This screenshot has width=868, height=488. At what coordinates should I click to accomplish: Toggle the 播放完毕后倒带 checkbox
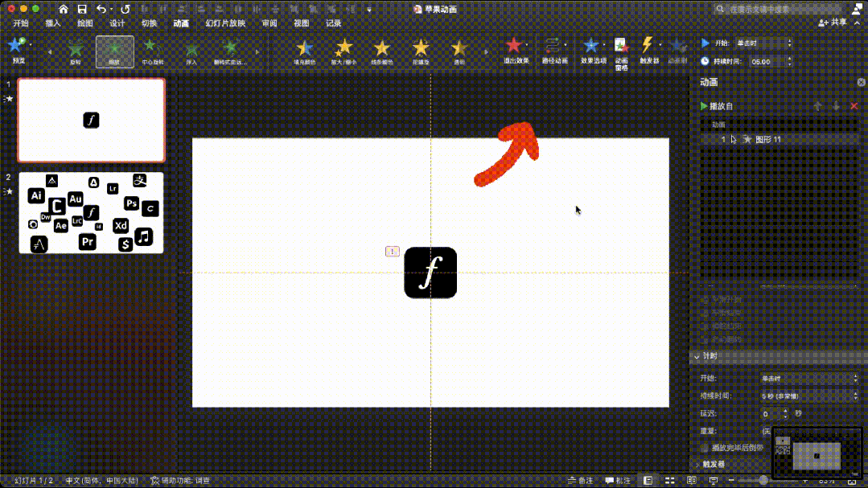coord(704,448)
